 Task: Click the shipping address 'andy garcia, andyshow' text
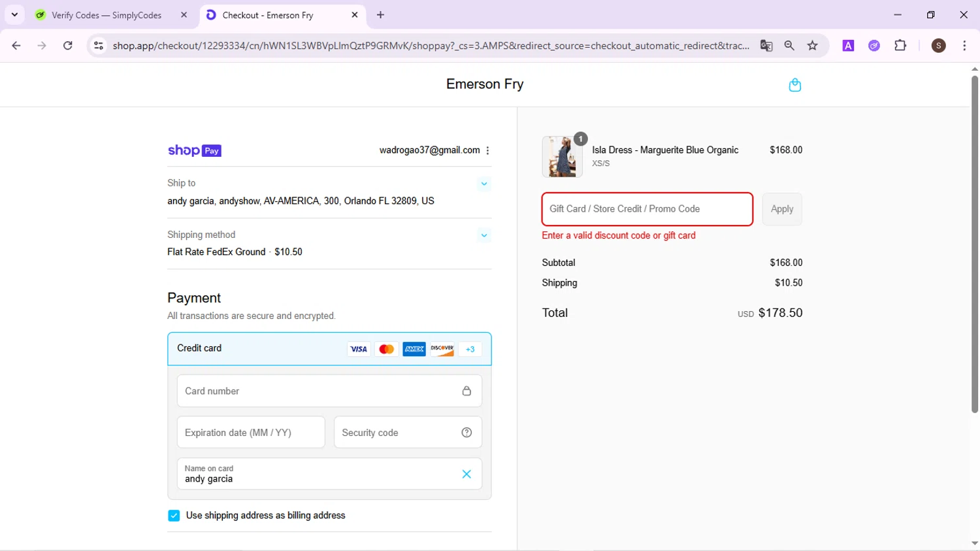(x=301, y=201)
